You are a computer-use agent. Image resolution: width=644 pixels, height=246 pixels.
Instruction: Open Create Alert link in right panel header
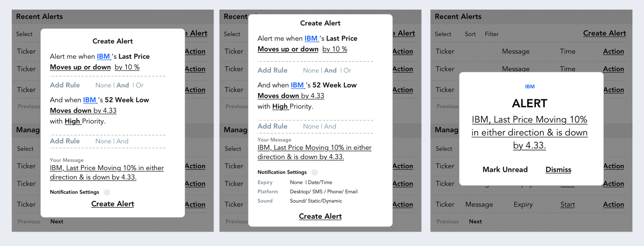[604, 33]
